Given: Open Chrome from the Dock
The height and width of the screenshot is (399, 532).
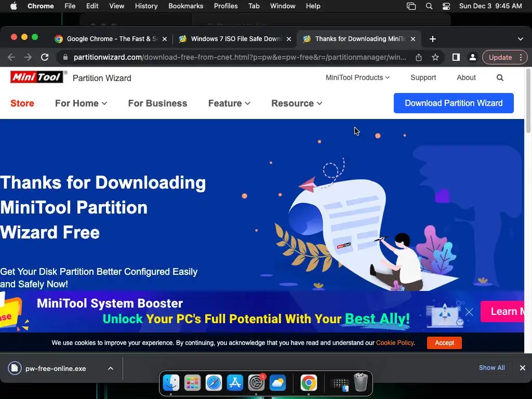Looking at the screenshot, I should point(309,383).
